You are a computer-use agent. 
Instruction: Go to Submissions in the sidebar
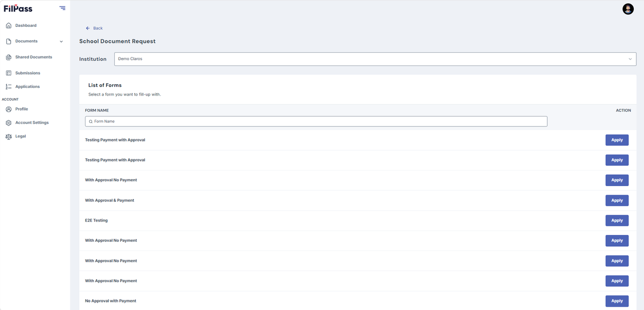27,73
